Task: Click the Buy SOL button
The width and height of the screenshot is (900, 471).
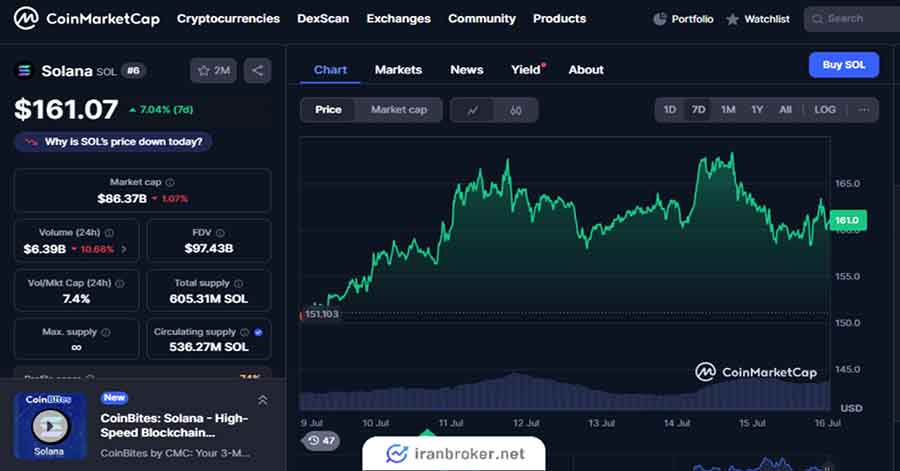Action: click(x=844, y=65)
